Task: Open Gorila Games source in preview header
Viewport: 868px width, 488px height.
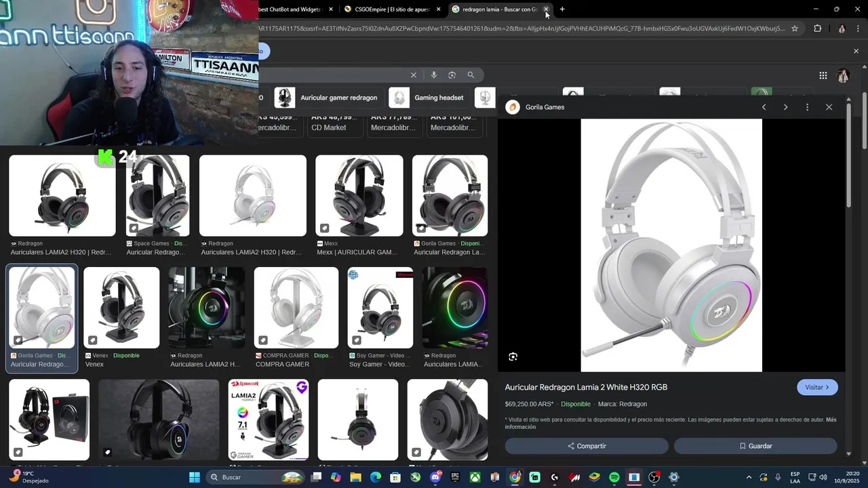Action: click(x=536, y=107)
